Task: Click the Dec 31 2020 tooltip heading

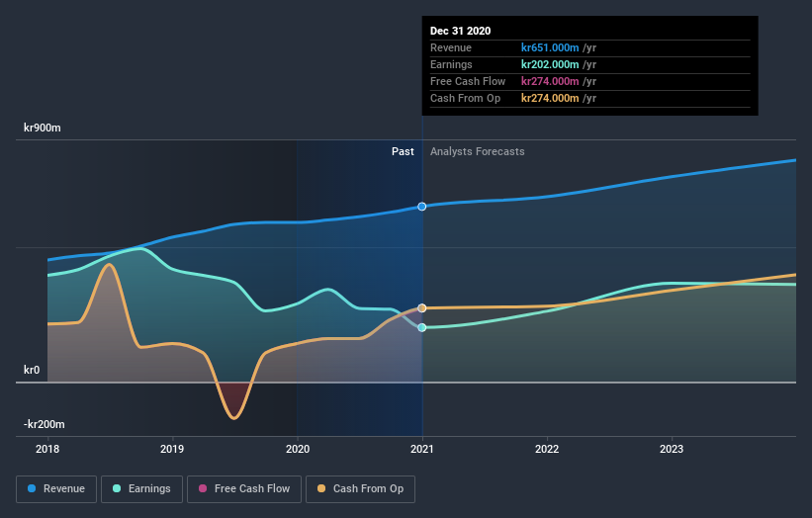Action: click(460, 31)
